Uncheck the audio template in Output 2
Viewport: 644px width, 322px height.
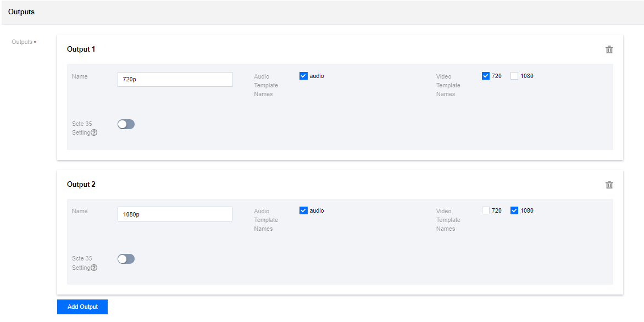[x=303, y=210]
